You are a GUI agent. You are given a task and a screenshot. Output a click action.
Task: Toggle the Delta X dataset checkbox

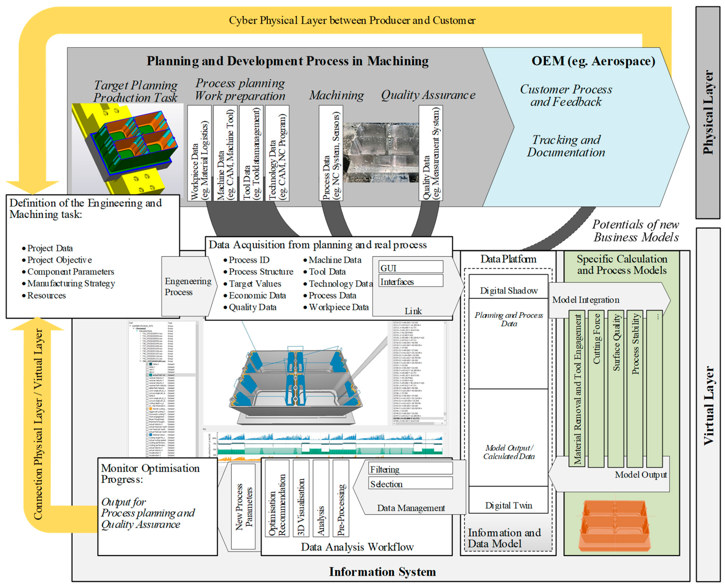pos(147,364)
